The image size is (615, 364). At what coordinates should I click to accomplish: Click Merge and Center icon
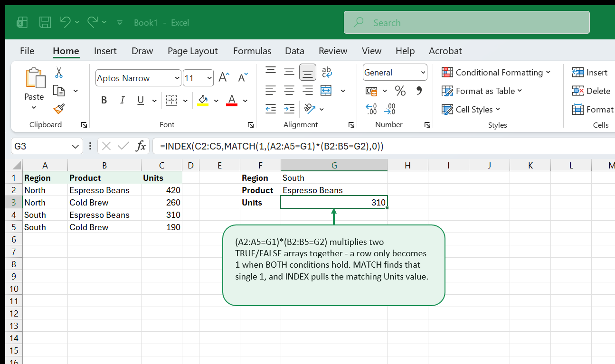click(x=326, y=90)
